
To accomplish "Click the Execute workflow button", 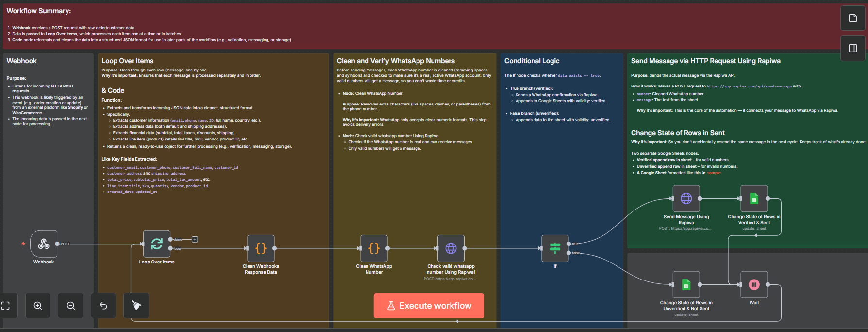I will point(429,306).
